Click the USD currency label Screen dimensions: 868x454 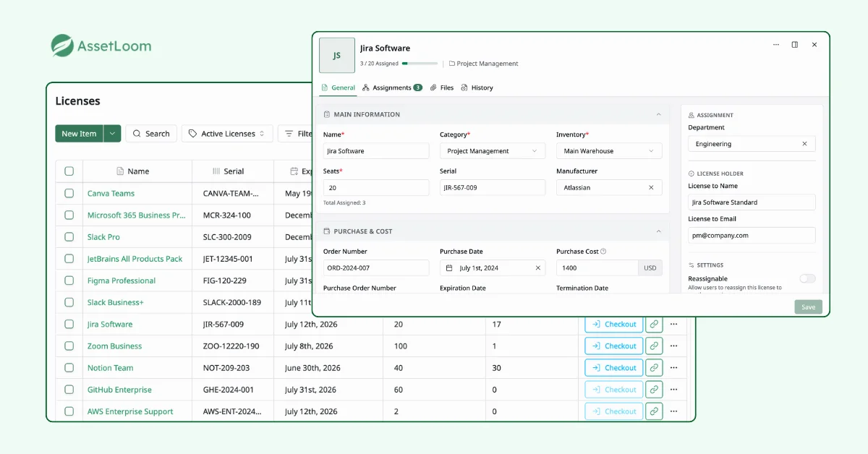click(x=650, y=268)
